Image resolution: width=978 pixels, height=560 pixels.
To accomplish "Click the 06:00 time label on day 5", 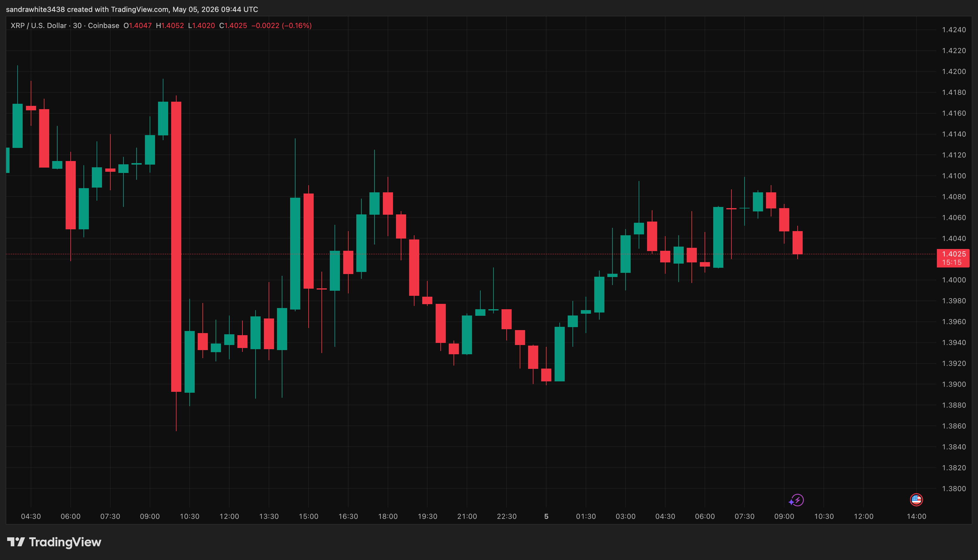I will [x=705, y=516].
